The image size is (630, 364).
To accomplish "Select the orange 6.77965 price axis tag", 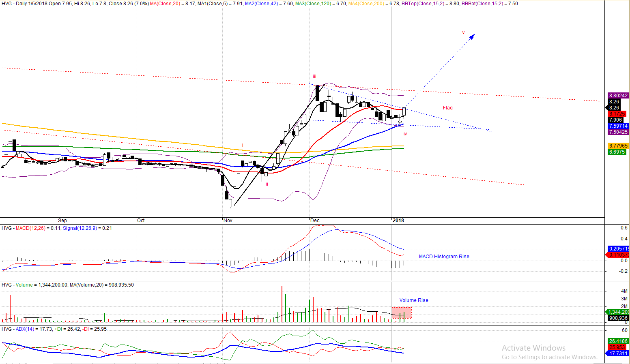I will tap(618, 146).
